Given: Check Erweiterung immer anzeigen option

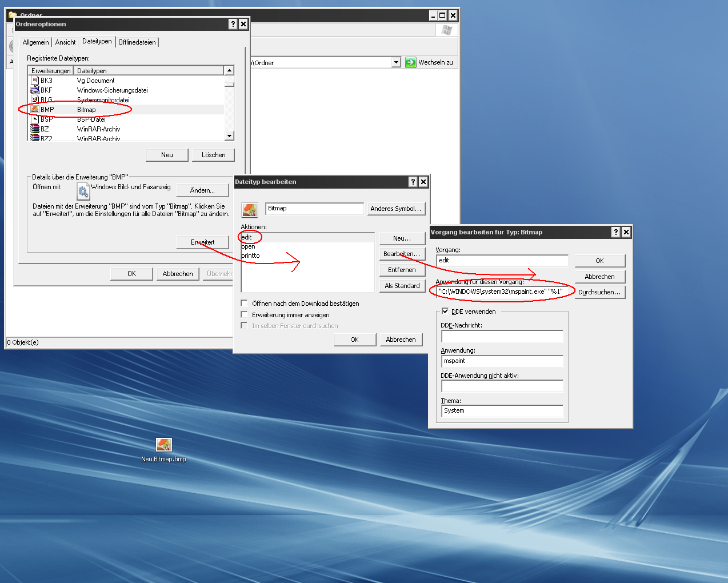Looking at the screenshot, I should click(245, 315).
